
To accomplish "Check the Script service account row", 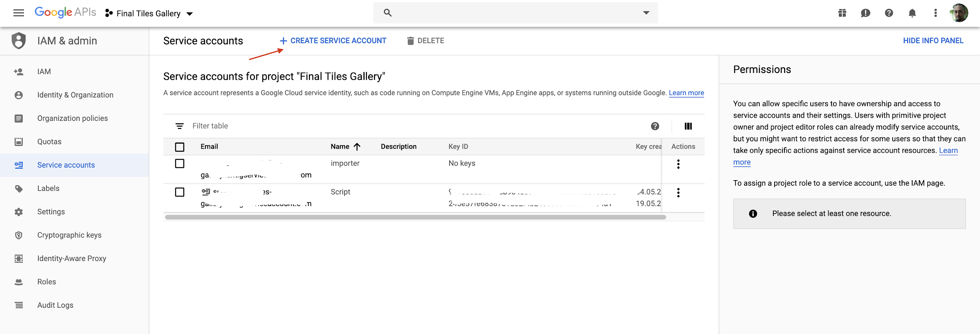I will point(180,192).
